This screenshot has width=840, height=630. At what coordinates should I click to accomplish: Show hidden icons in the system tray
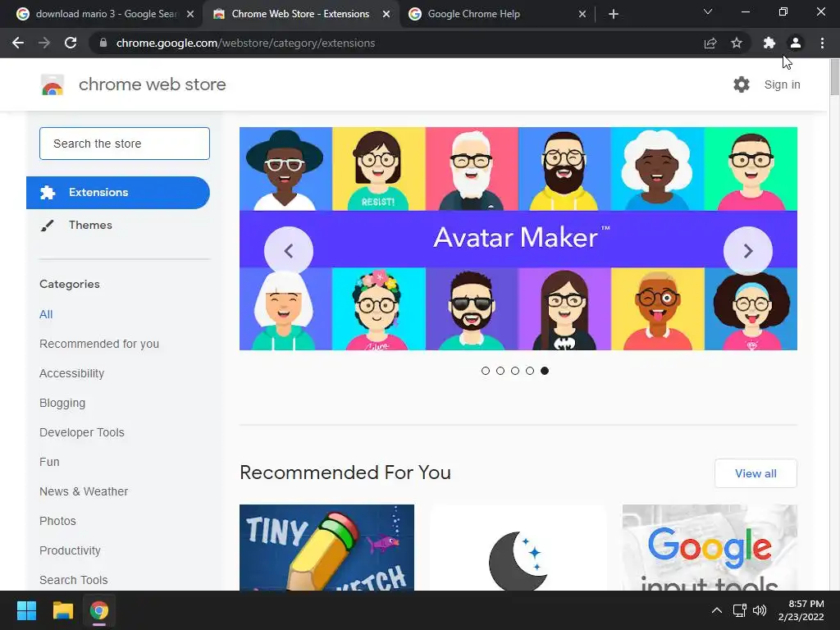[717, 610]
